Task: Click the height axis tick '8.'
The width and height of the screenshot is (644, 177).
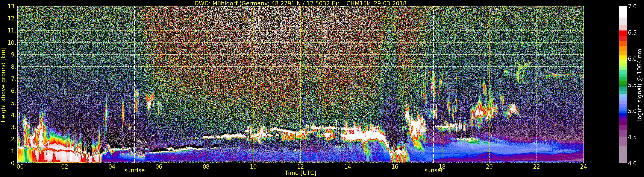Action: tap(14, 67)
